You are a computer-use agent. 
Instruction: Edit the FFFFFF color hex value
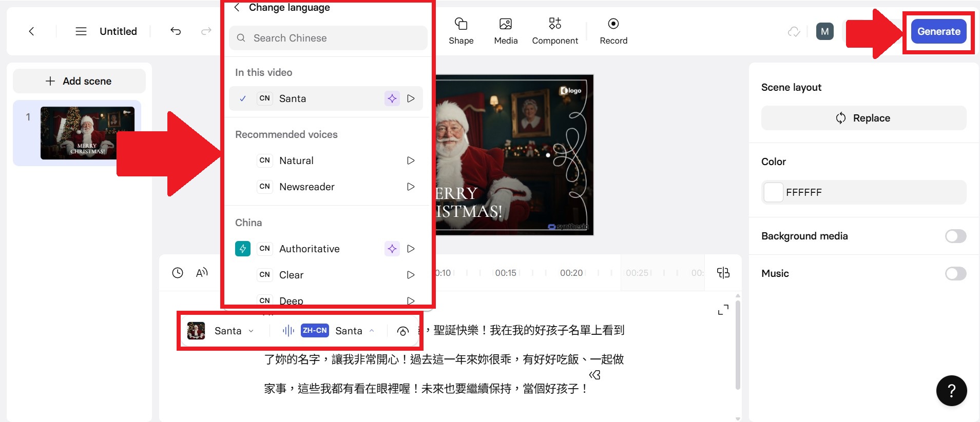click(804, 192)
